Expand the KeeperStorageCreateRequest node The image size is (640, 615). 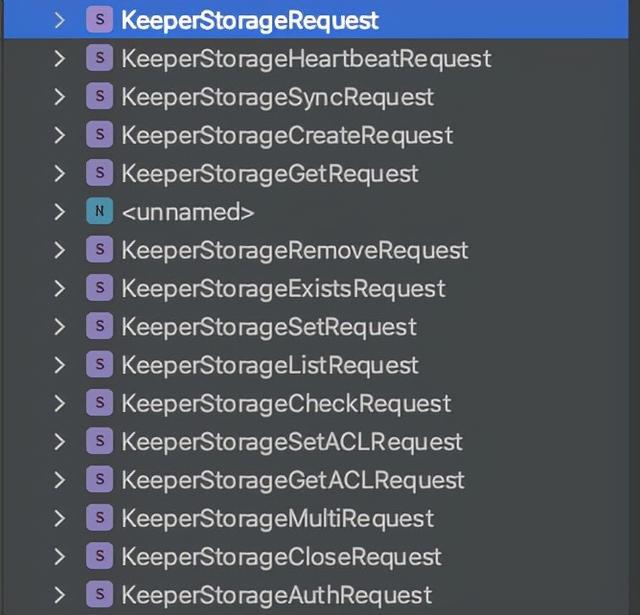click(x=60, y=135)
